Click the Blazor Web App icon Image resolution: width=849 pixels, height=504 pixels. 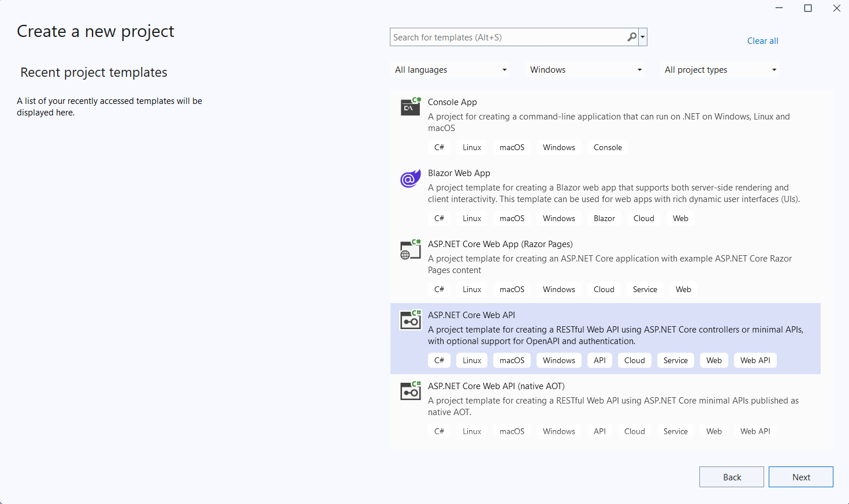[x=411, y=178]
